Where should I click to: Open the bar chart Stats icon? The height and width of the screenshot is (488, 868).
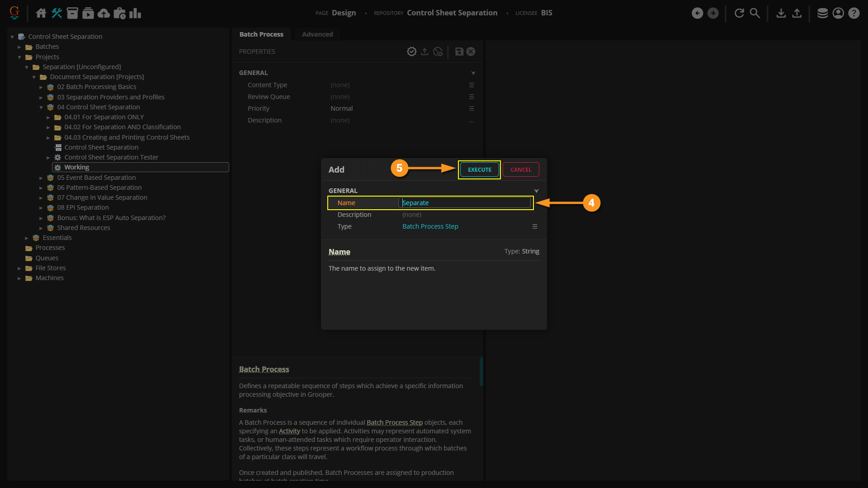(135, 13)
